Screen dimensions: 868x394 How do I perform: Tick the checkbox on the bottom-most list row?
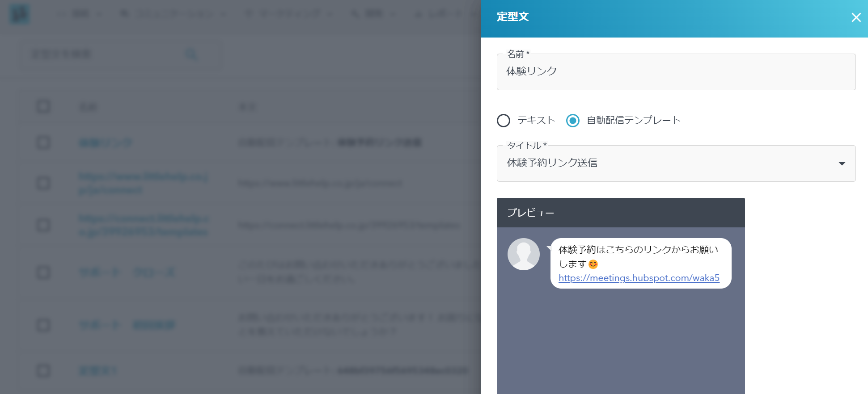[43, 370]
